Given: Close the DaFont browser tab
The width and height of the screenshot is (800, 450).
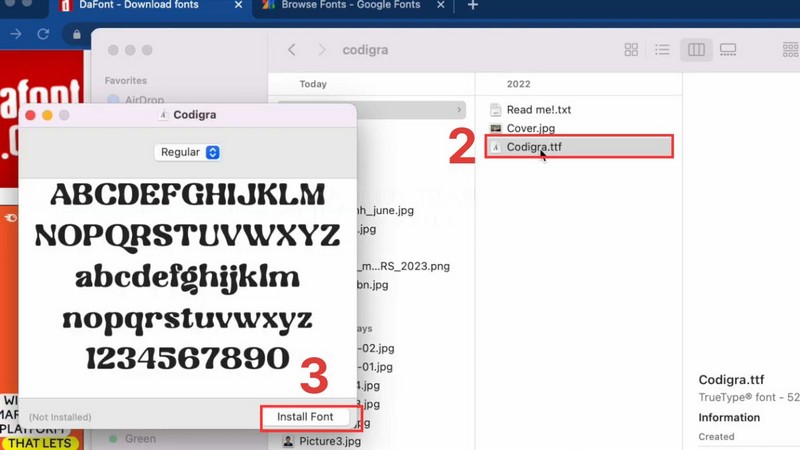Looking at the screenshot, I should [238, 6].
